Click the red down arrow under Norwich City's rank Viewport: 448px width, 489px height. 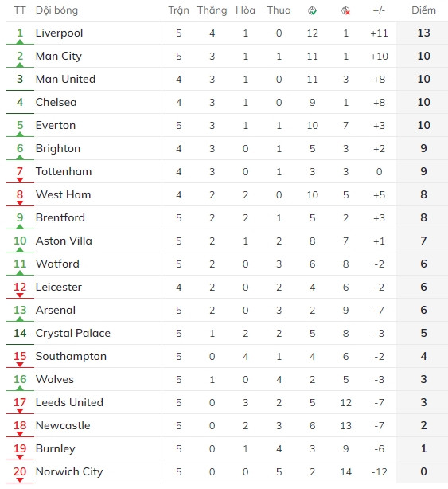pos(20,480)
